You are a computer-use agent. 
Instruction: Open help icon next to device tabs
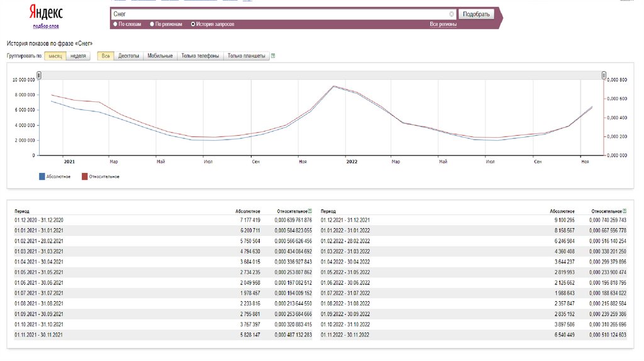(273, 56)
